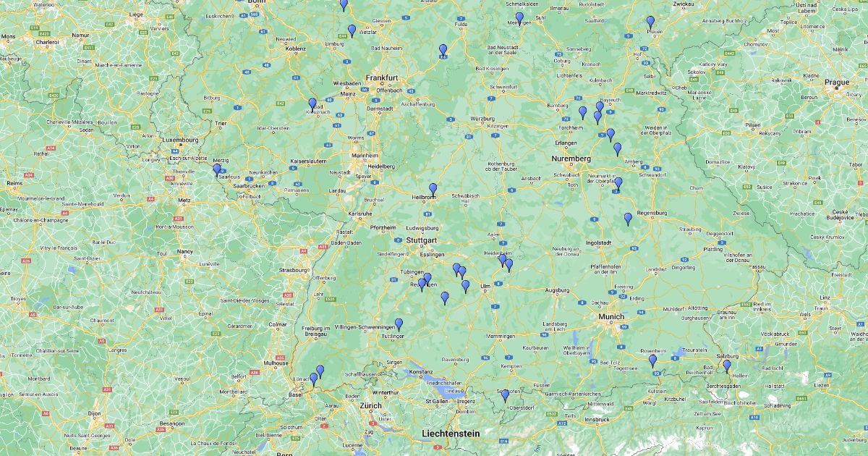The image size is (868, 456).
Task: Select the map pin on Meiningen
Action: coord(519,18)
